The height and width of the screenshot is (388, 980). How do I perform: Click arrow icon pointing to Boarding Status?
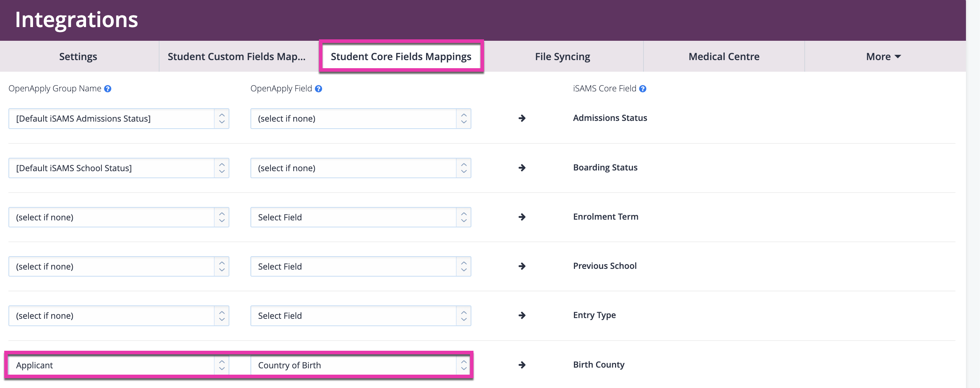point(522,168)
